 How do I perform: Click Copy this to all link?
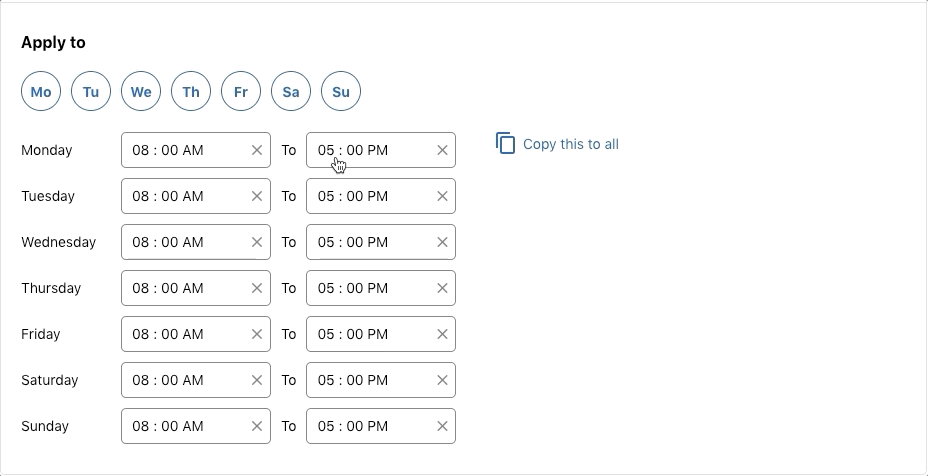(571, 144)
